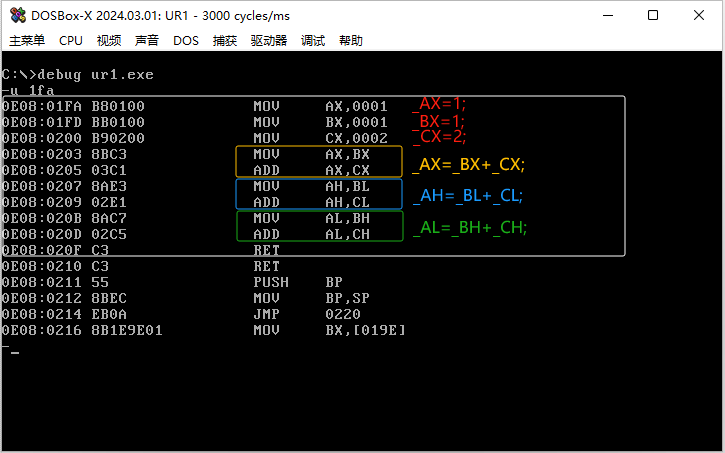Click the opcode bytes B90200
Viewport: 725px width, 453px height.
point(118,138)
